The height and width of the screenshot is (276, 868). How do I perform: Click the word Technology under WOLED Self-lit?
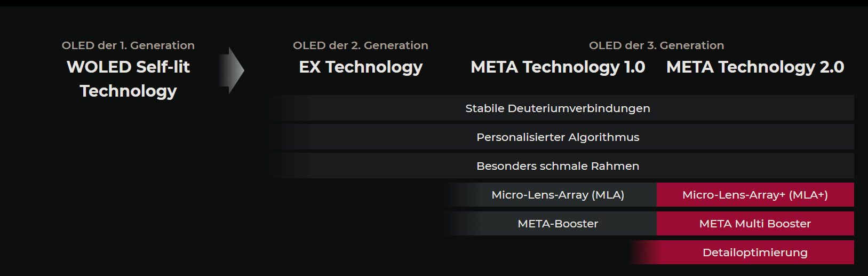click(x=128, y=91)
